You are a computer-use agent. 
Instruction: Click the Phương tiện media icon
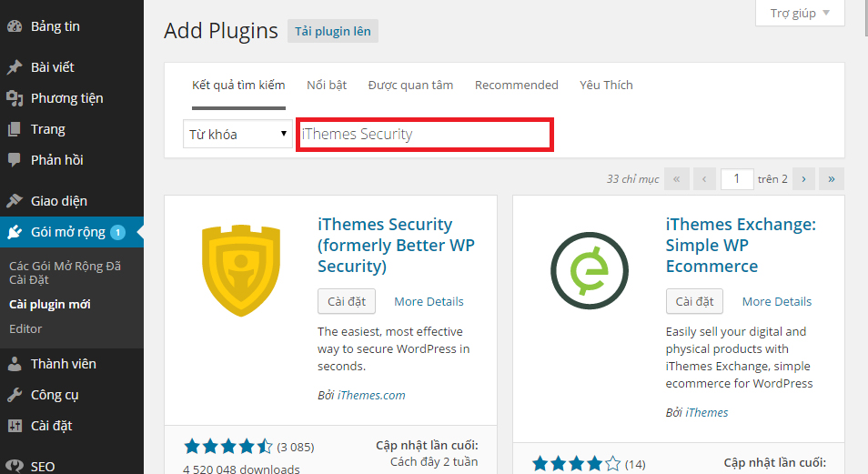[15, 98]
